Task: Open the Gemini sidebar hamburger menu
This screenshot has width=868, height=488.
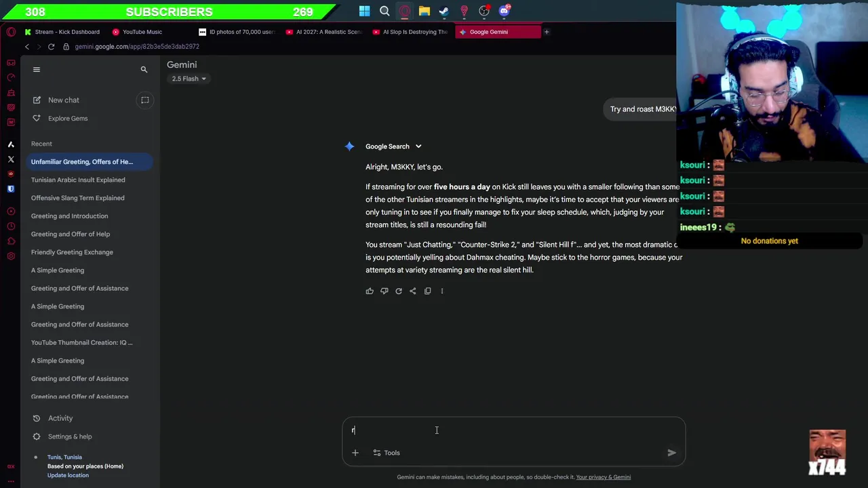Action: (x=37, y=69)
